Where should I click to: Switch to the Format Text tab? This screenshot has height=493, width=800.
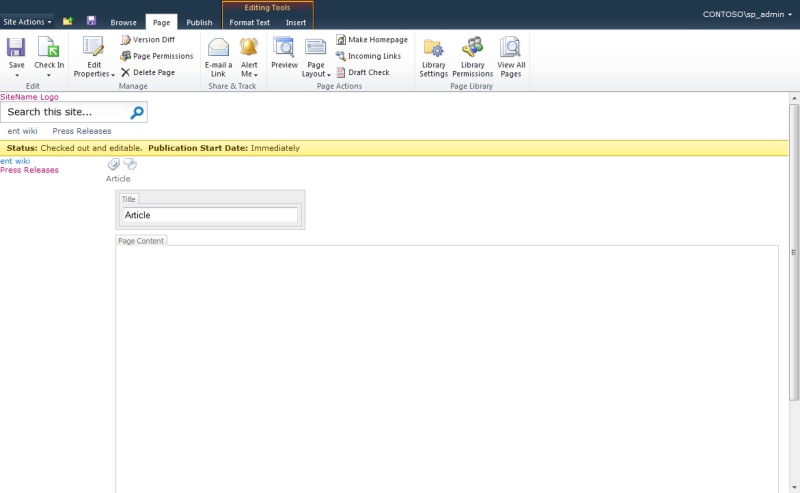pos(249,22)
